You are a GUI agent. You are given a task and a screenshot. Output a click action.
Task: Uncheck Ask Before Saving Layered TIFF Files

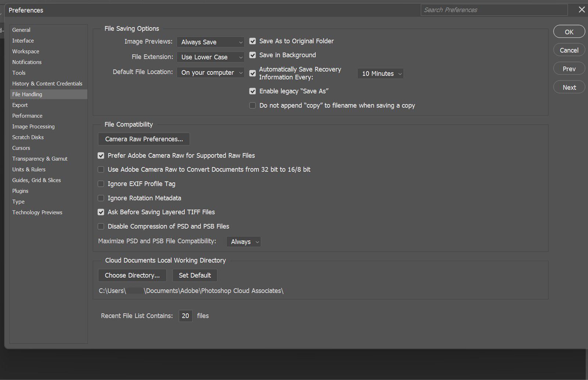point(101,212)
